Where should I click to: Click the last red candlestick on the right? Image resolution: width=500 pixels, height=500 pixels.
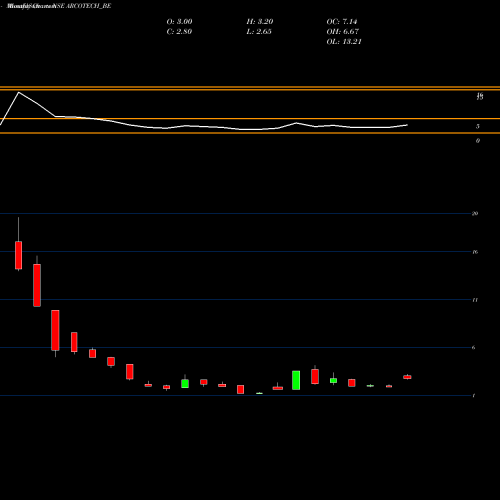click(x=407, y=377)
